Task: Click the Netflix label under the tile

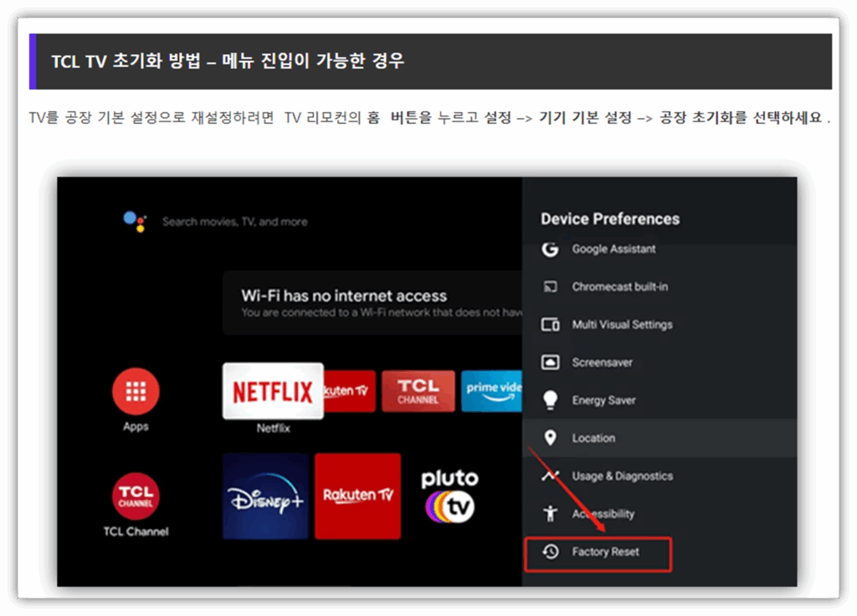Action: click(273, 428)
